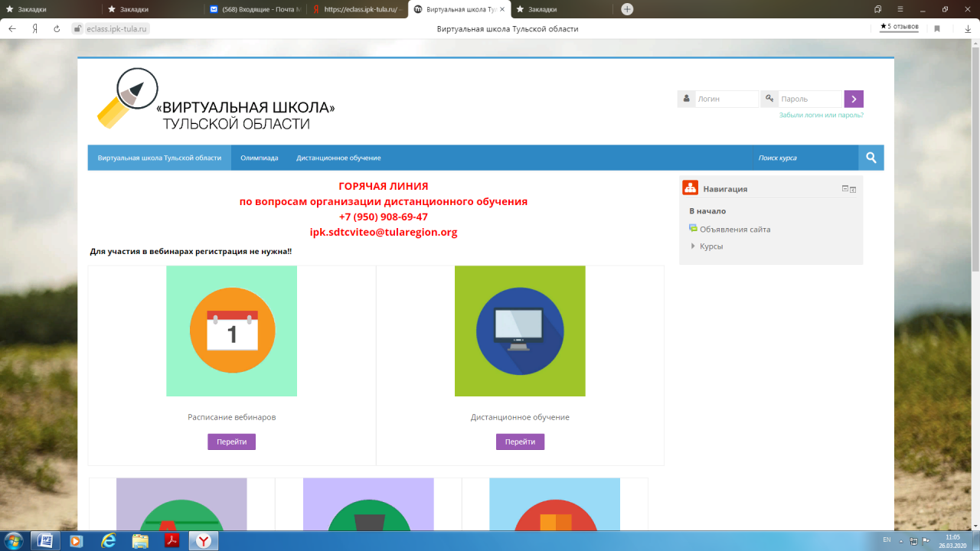This screenshot has width=980, height=551.
Task: Click the Объявления сайта forum icon
Action: pos(693,228)
